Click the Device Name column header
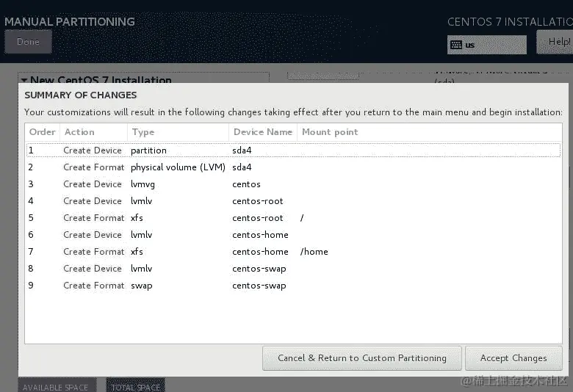573x392 pixels. 263,132
